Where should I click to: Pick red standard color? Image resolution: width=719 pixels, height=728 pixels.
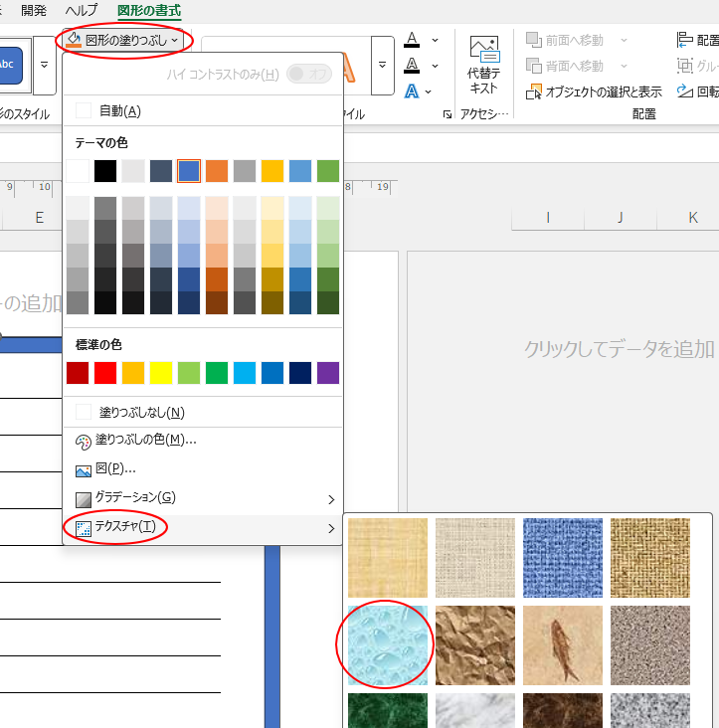click(105, 373)
